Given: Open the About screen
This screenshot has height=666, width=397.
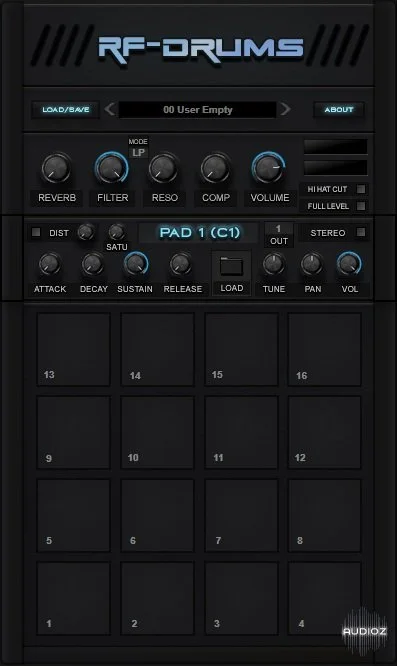Looking at the screenshot, I should click(339, 110).
